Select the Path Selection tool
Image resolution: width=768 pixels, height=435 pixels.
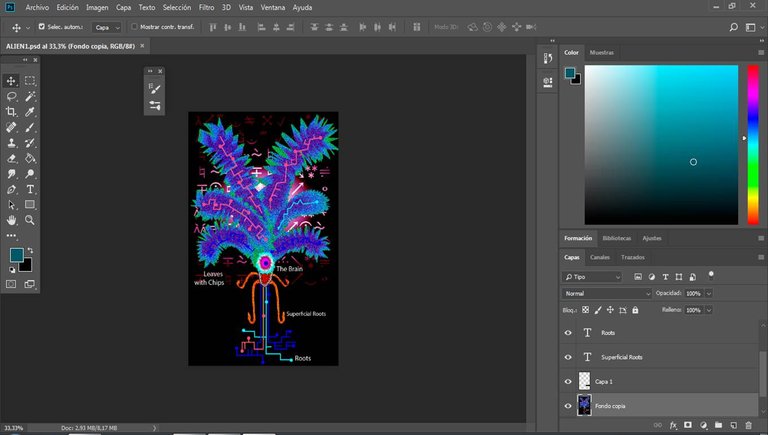tap(11, 205)
